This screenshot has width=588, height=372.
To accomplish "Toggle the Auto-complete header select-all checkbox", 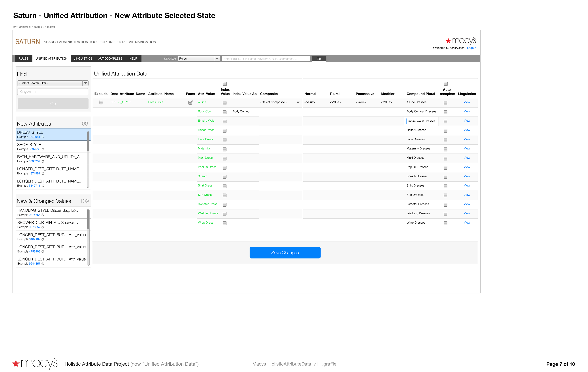I will coord(446,84).
